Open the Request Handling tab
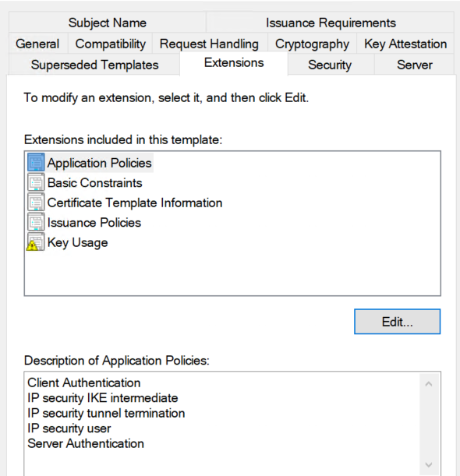 click(x=210, y=44)
